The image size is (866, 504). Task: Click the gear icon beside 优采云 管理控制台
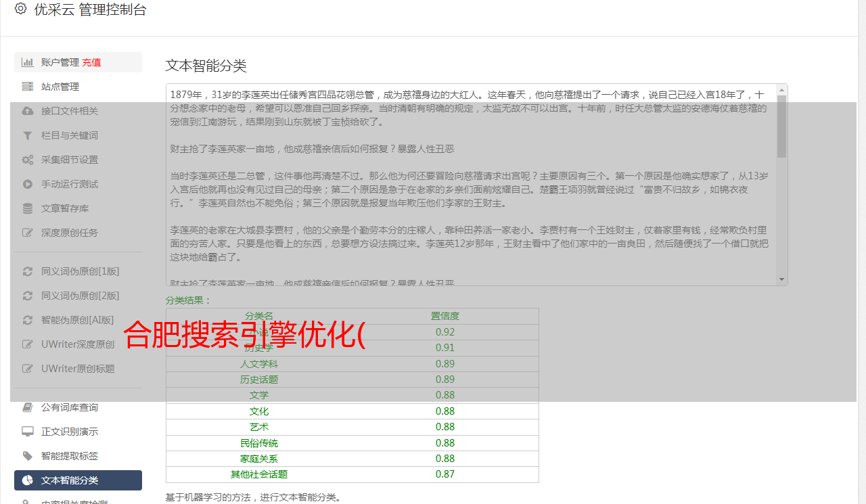tap(20, 9)
